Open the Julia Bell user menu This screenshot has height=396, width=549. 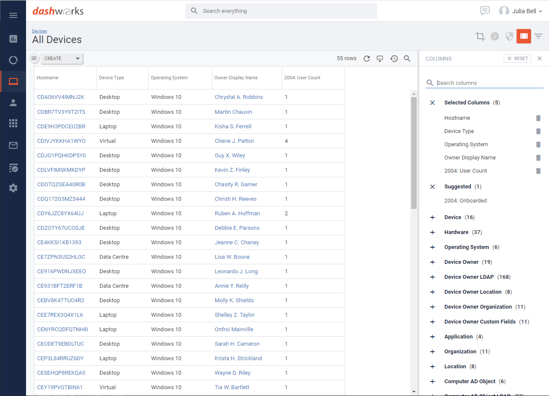pos(520,11)
